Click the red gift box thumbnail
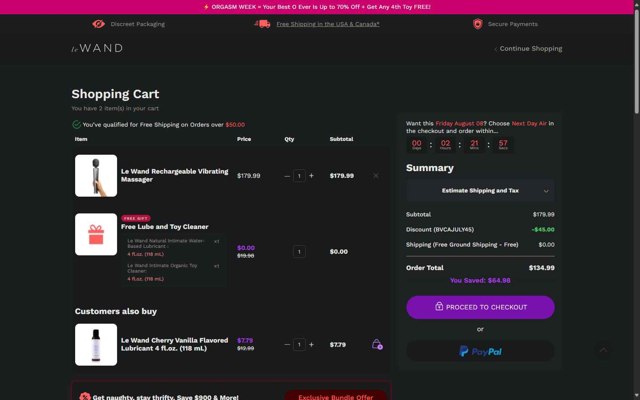Image resolution: width=640 pixels, height=400 pixels. coord(96,234)
